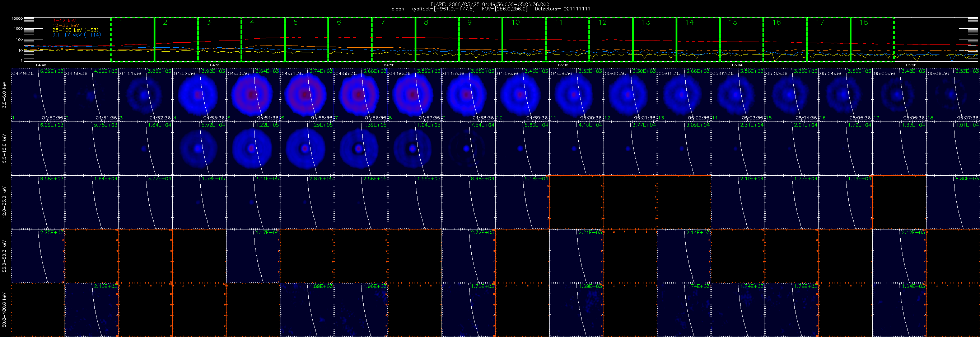Open the 25.0-50.0 keV image with peak 2.75E+03
The width and height of the screenshot is (980, 337).
[38, 256]
